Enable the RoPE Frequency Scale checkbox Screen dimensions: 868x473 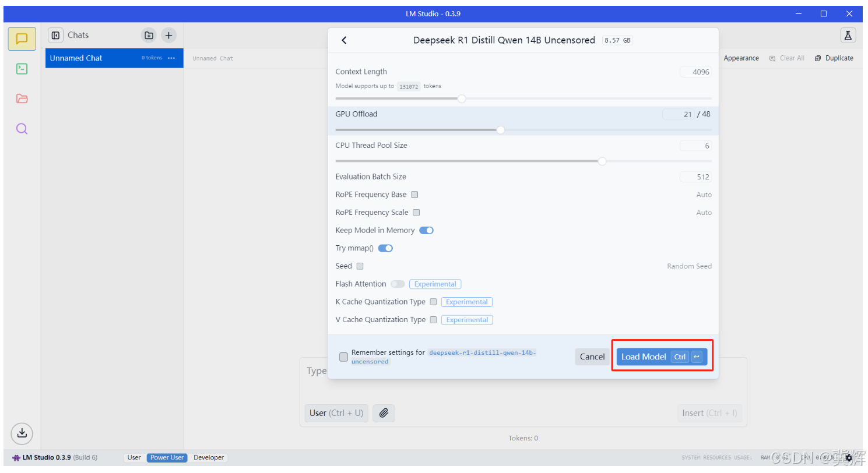416,213
